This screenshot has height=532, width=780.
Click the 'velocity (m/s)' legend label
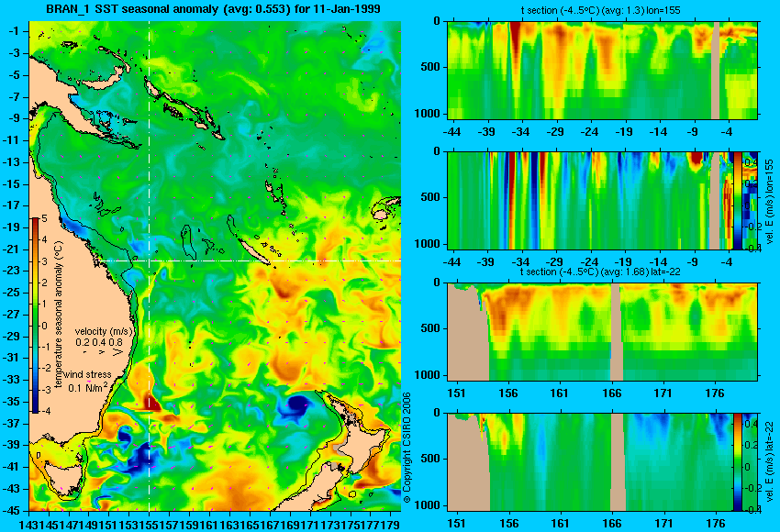pyautogui.click(x=104, y=331)
